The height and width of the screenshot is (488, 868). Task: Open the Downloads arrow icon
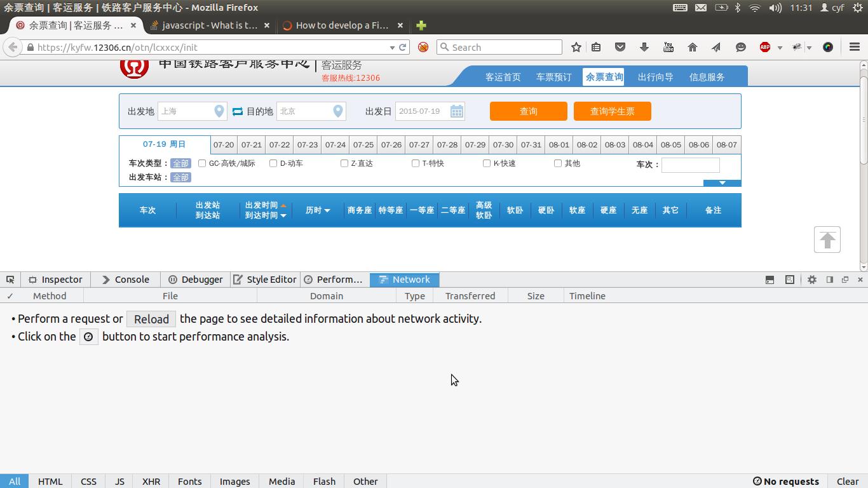pos(644,47)
